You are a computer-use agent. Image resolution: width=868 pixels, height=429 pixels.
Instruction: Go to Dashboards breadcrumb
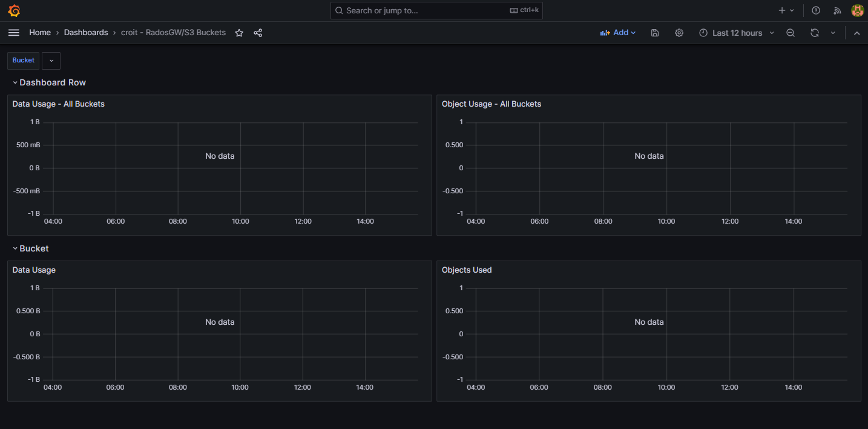point(86,33)
